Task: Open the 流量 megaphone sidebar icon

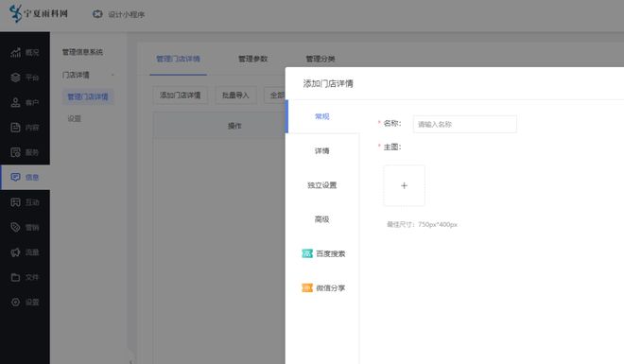Action: pyautogui.click(x=15, y=252)
